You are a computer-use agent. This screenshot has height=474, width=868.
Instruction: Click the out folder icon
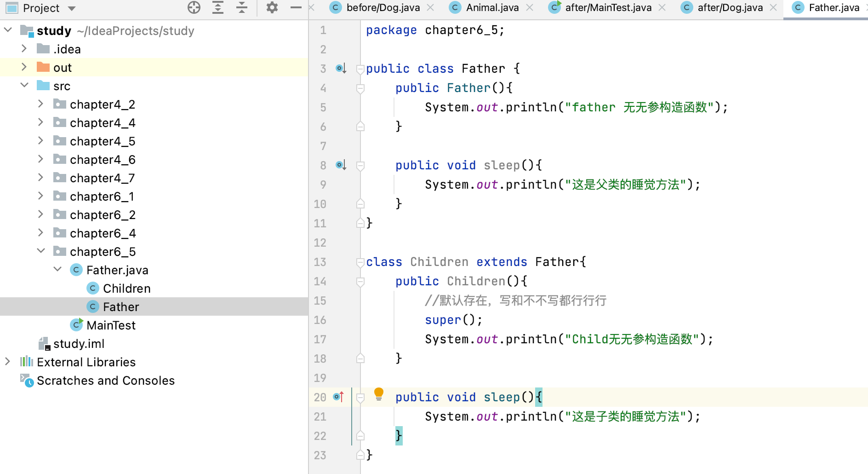pyautogui.click(x=43, y=67)
